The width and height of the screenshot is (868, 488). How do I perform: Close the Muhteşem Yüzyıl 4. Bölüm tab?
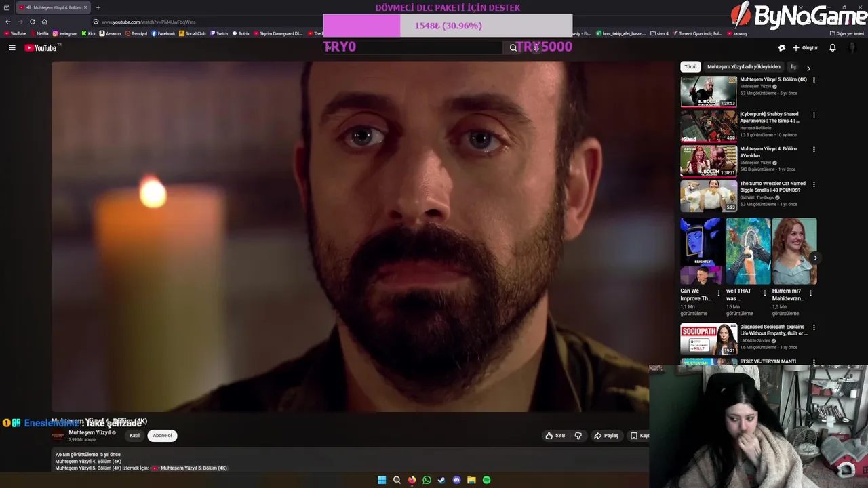[85, 7]
